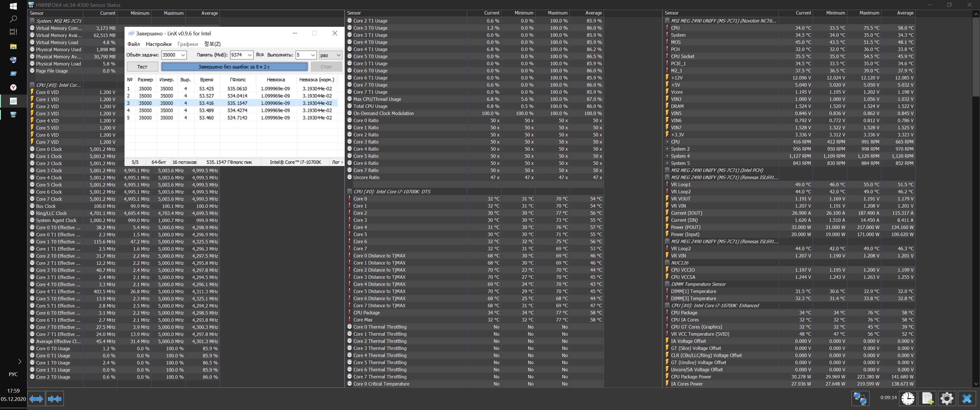Open the Настройки menu in LinX

click(158, 44)
